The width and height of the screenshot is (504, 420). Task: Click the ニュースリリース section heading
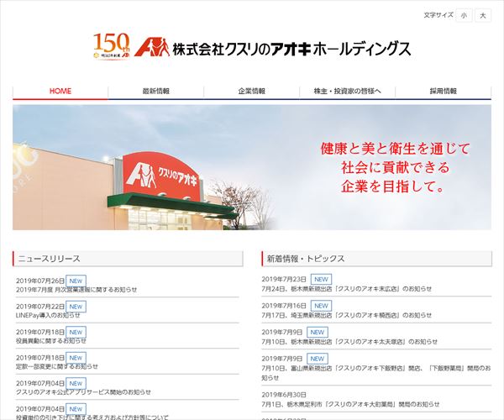click(x=128, y=259)
